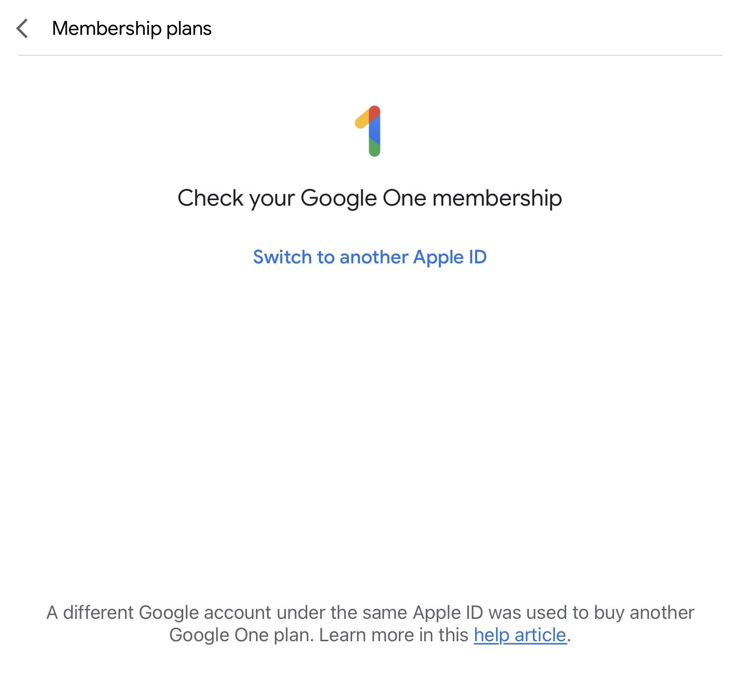Click the blue middle segment of the logo
This screenshot has height=700, width=741.
pyautogui.click(x=374, y=130)
